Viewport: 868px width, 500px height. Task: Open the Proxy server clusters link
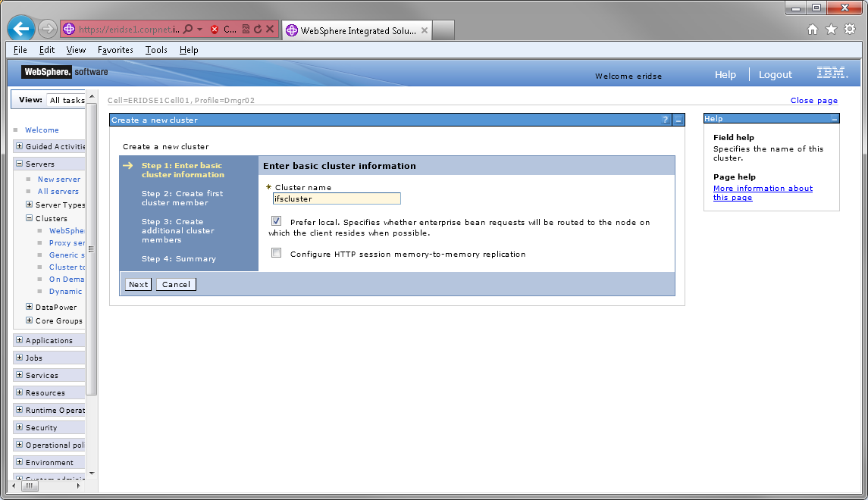click(x=67, y=243)
